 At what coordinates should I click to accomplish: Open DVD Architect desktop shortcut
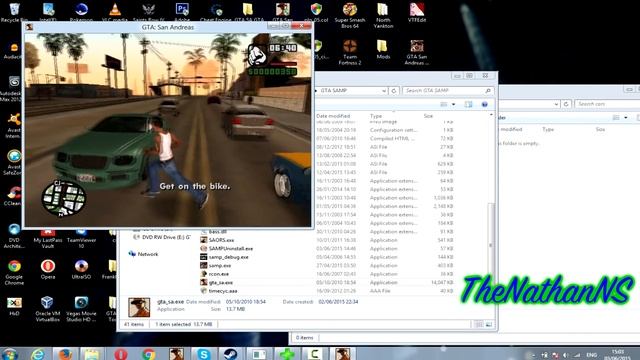click(x=14, y=236)
